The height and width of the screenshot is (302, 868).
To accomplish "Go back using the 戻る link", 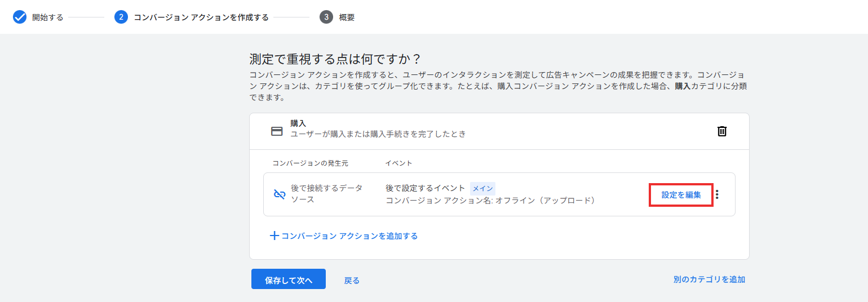I will point(352,280).
